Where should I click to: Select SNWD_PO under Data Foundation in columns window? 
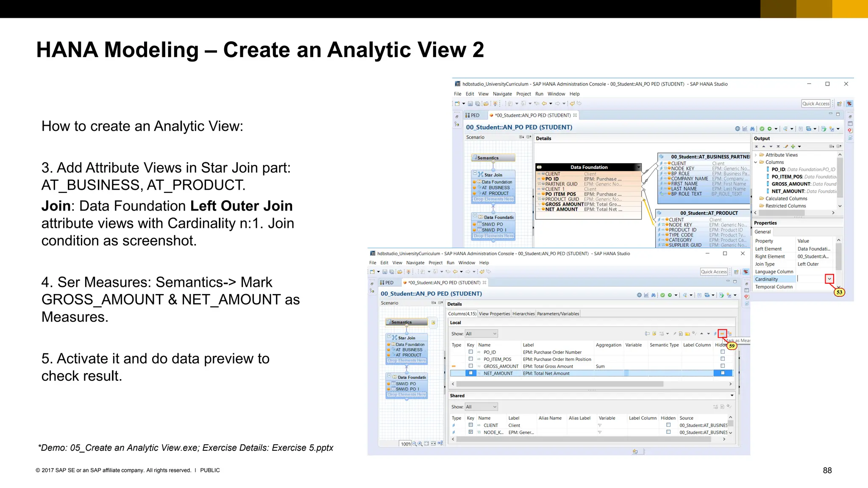pos(406,384)
